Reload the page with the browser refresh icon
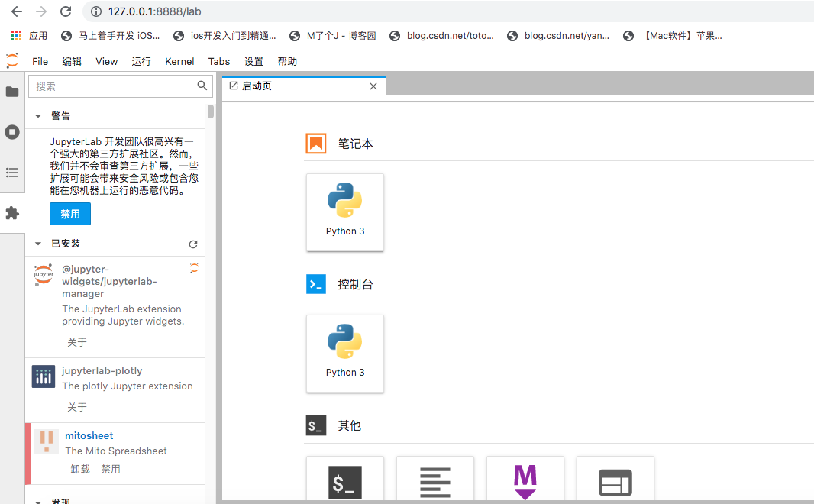 66,11
